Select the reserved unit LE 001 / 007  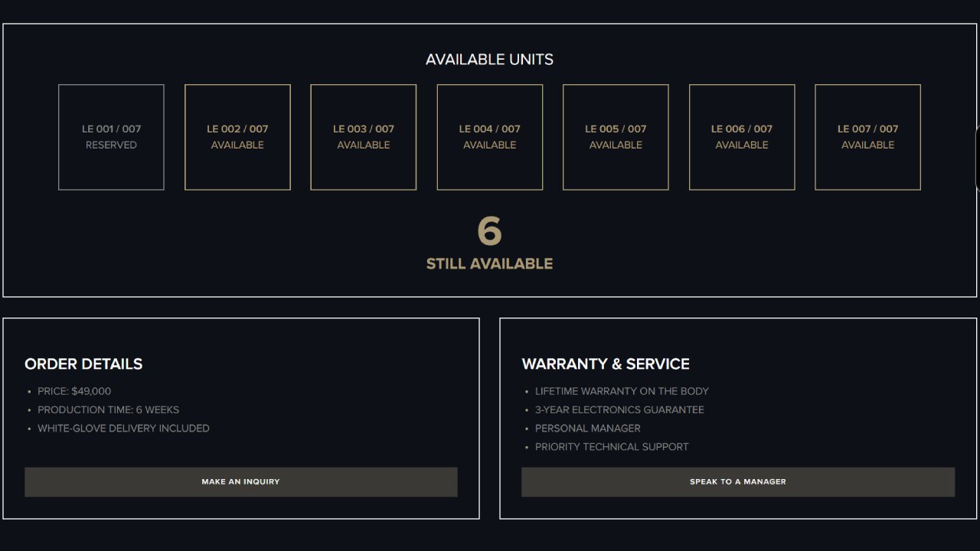point(111,137)
